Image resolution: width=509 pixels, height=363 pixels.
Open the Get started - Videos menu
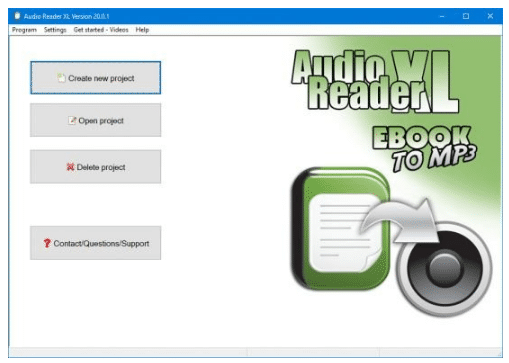pyautogui.click(x=101, y=30)
